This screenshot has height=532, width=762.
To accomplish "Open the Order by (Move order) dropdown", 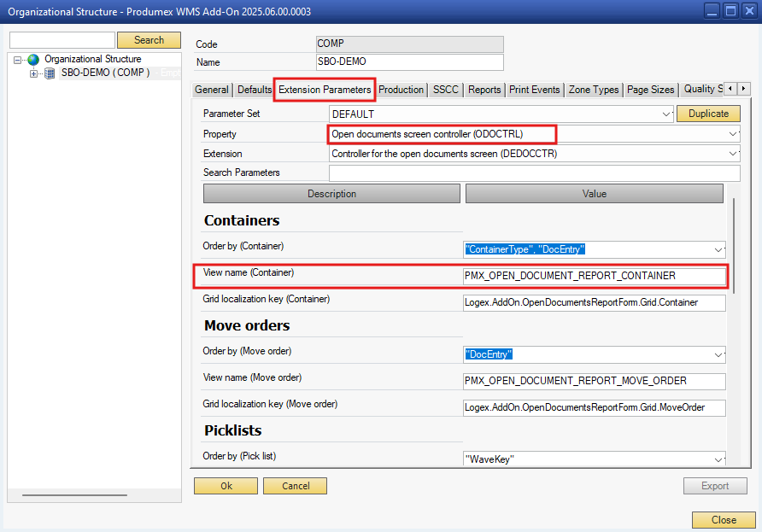I will (718, 354).
